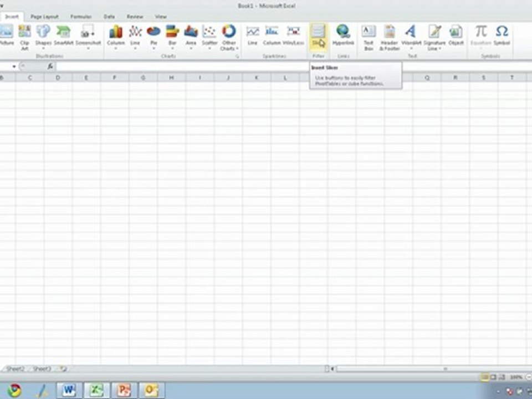Insert a Scatter chart

[209, 37]
